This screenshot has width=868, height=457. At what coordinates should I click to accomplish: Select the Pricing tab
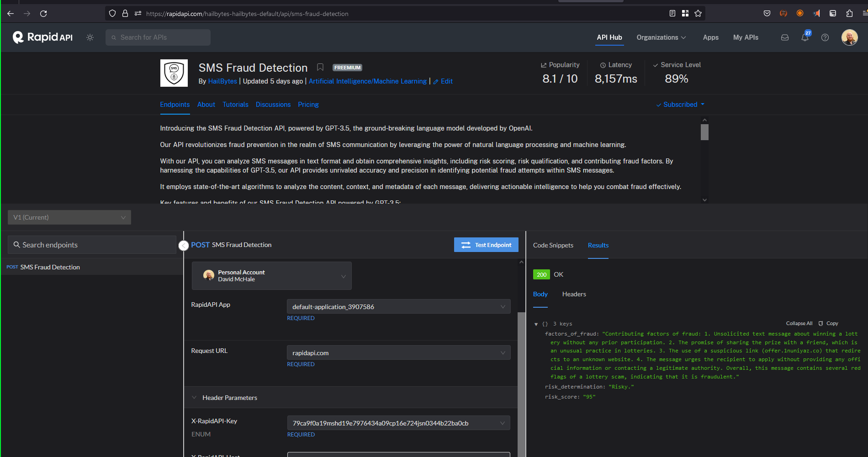308,105
